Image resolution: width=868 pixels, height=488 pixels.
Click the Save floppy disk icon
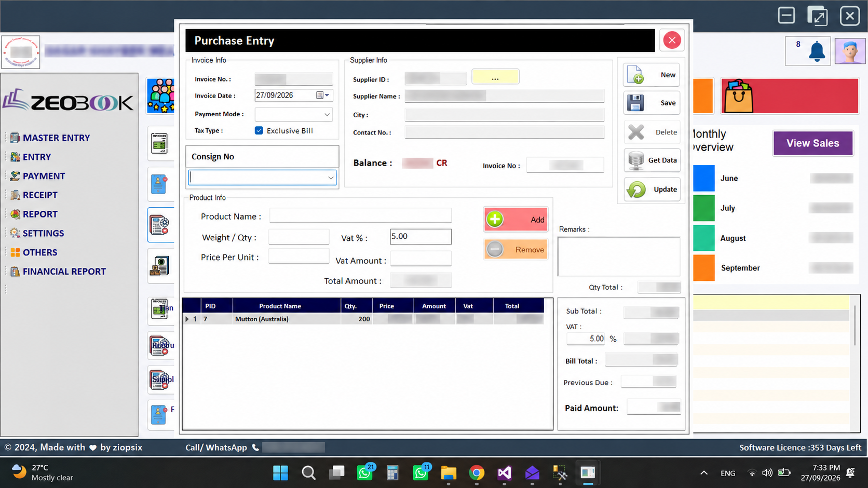(x=635, y=103)
